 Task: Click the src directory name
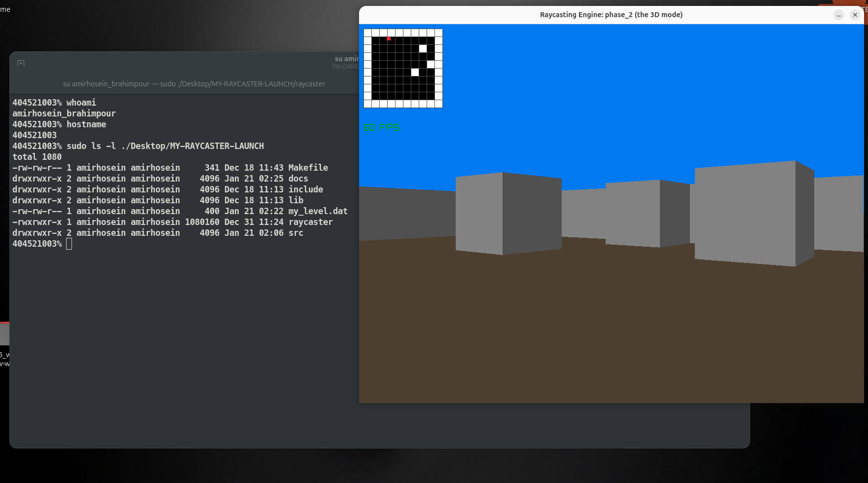[x=295, y=233]
